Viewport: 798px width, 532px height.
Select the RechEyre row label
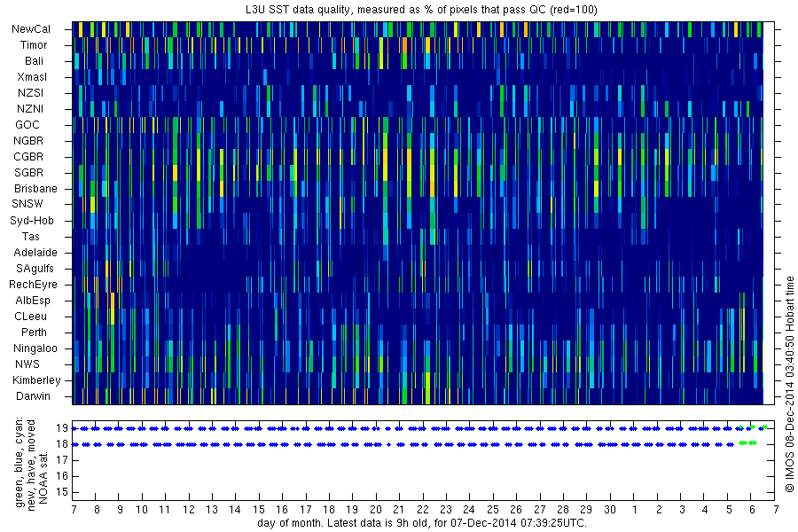coord(33,285)
